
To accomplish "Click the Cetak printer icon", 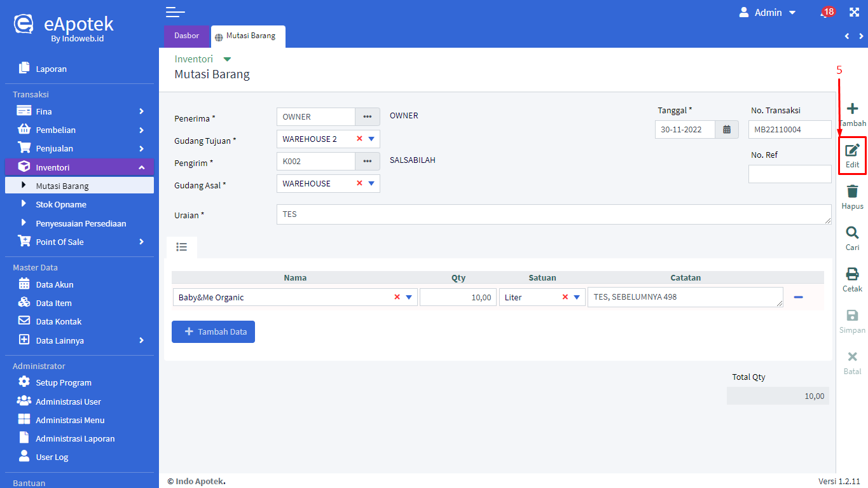I will pyautogui.click(x=852, y=274).
